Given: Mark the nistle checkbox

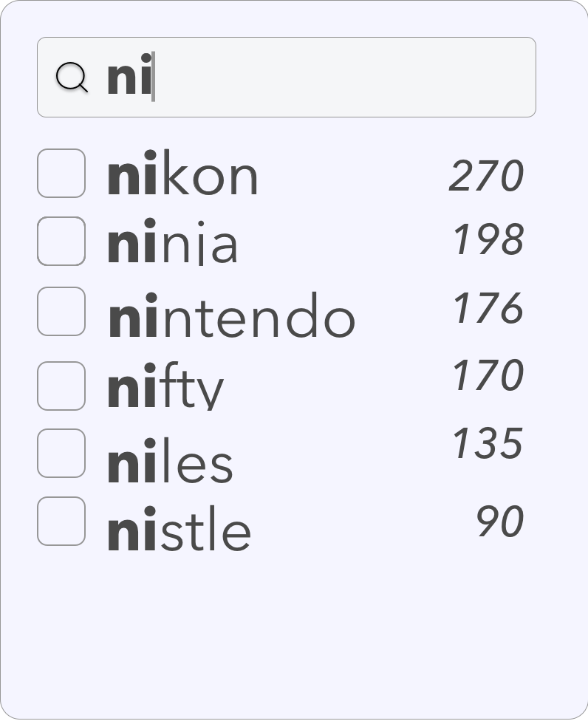Looking at the screenshot, I should [x=61, y=522].
